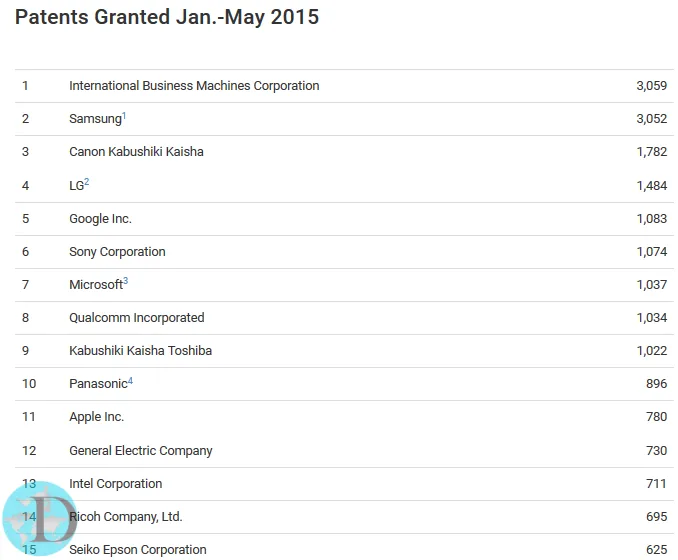Click rank number 5 beside Google

[x=26, y=219]
